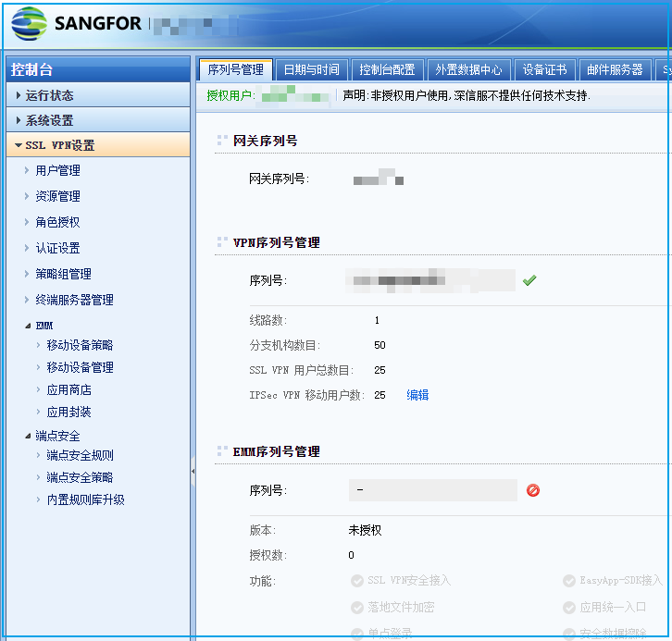Open 策略组管理 in the sidebar

pyautogui.click(x=63, y=274)
